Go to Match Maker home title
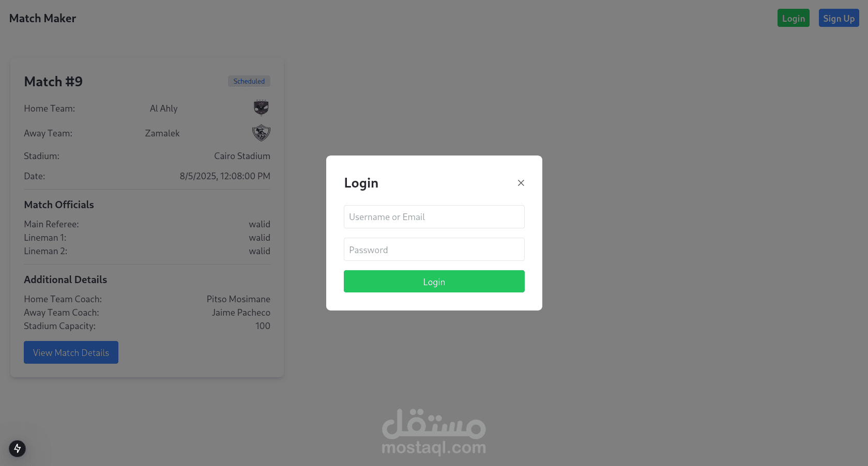This screenshot has width=868, height=466. [43, 18]
